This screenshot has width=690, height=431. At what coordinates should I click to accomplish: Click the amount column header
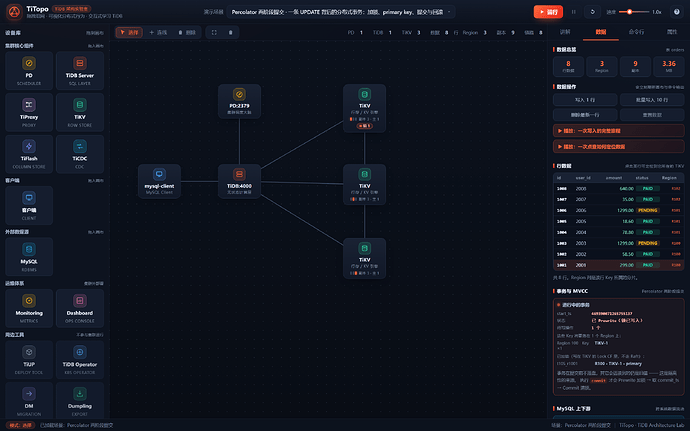click(614, 178)
